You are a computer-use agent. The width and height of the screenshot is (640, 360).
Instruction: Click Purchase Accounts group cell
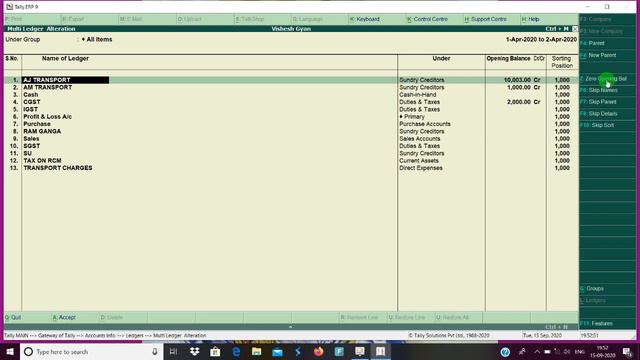425,124
